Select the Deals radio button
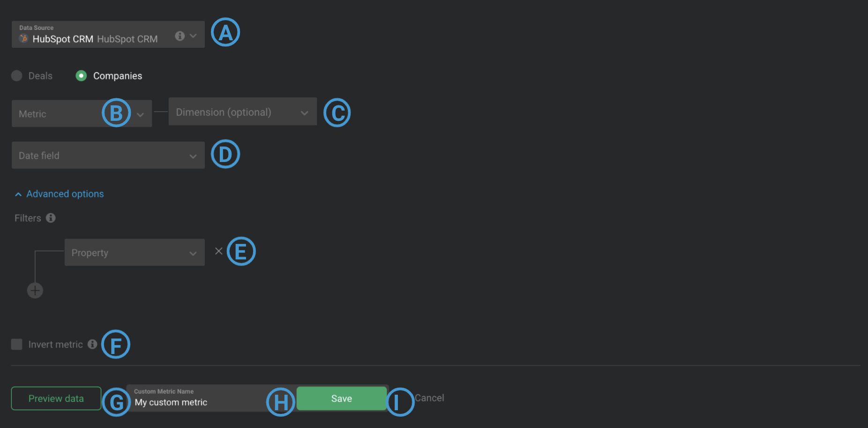This screenshot has height=428, width=868. click(x=17, y=76)
